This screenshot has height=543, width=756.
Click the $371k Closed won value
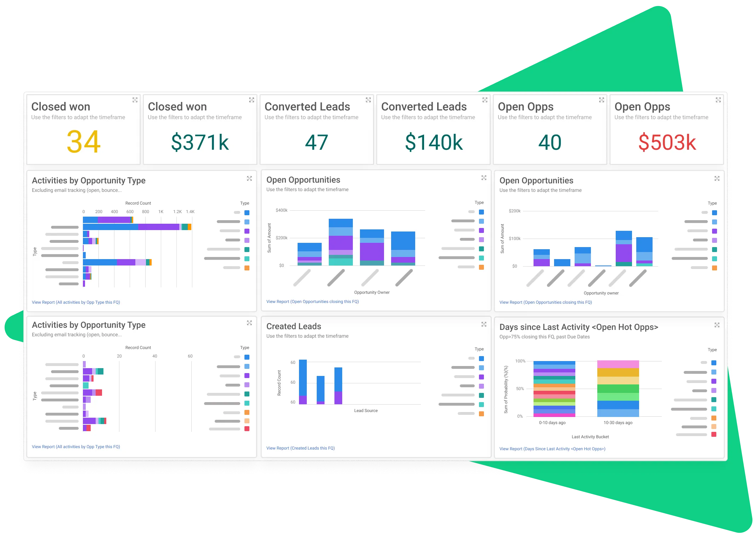pyautogui.click(x=200, y=142)
